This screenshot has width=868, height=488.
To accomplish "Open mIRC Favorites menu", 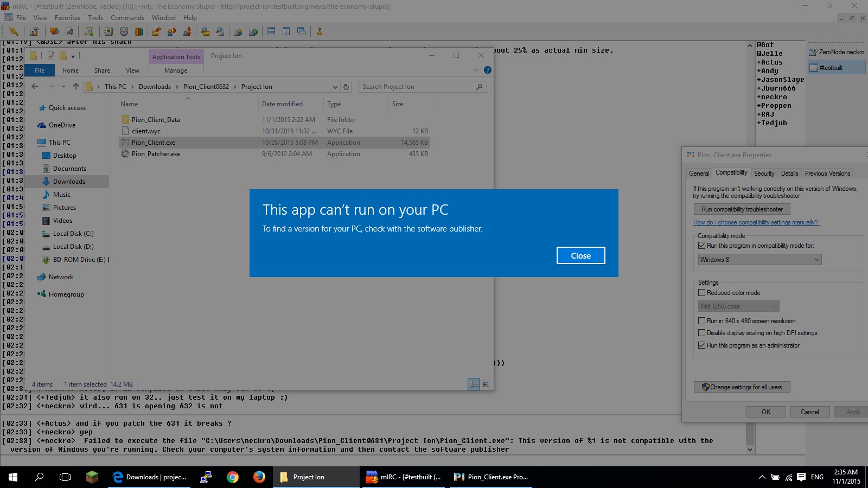I will click(x=67, y=18).
